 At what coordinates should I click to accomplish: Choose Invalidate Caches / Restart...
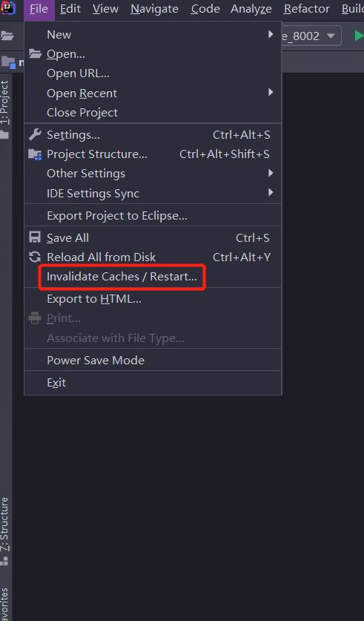153,277
